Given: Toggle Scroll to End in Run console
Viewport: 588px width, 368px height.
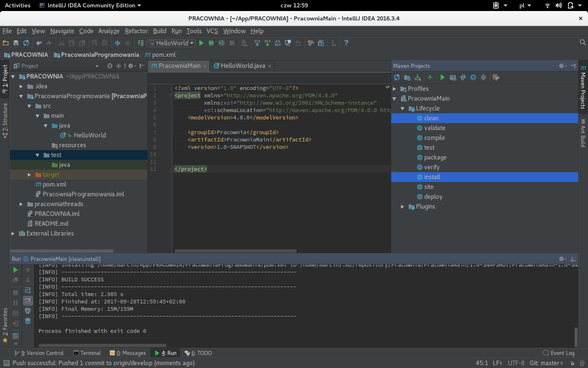Looking at the screenshot, I should click(28, 301).
